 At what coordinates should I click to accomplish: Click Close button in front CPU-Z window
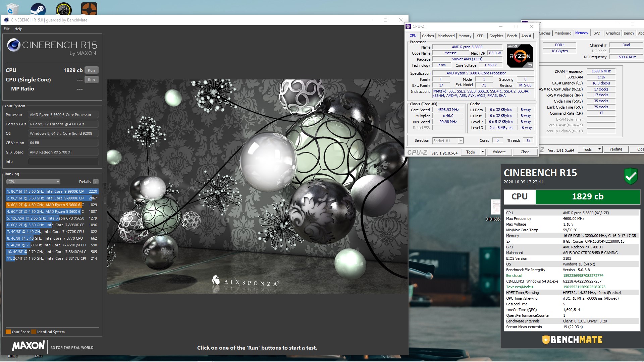tap(525, 152)
